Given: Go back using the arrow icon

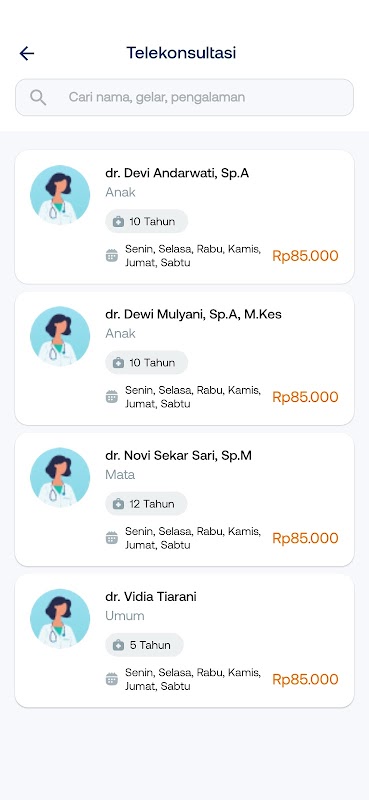Looking at the screenshot, I should point(27,53).
